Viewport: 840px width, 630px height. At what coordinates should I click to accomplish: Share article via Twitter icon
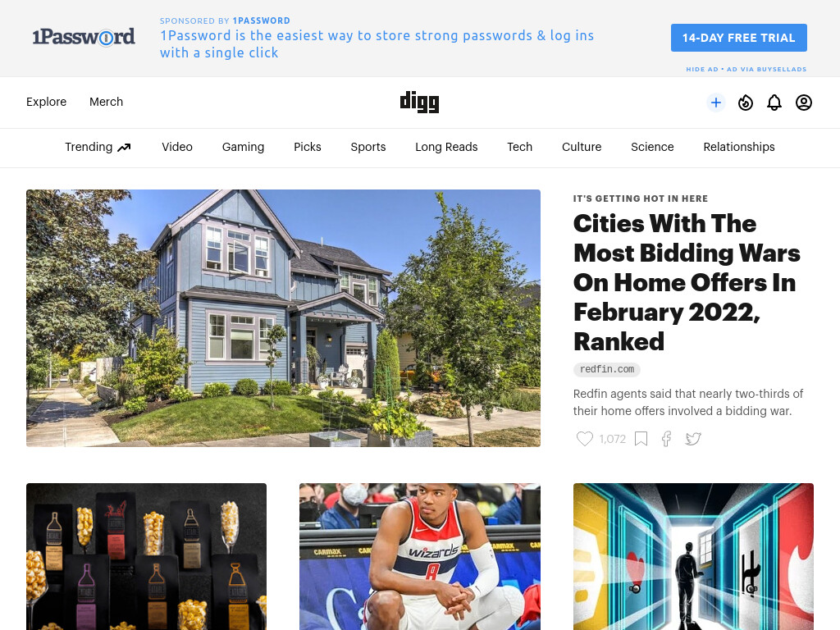pyautogui.click(x=693, y=439)
